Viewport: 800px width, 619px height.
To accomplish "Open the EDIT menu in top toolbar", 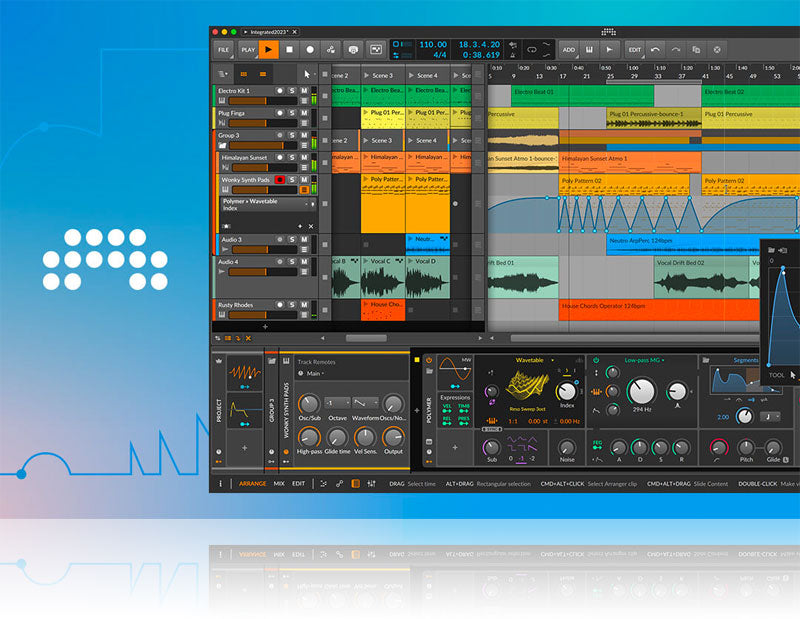I will coord(634,49).
